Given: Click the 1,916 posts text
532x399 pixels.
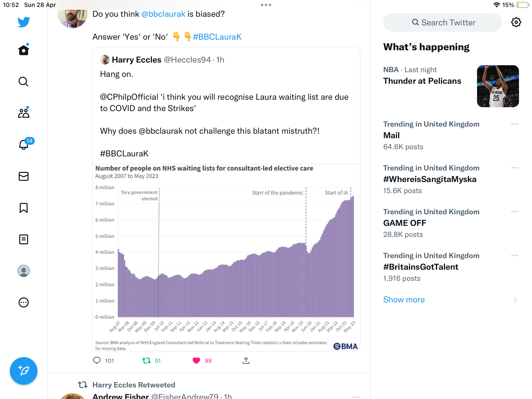Looking at the screenshot, I should click(402, 278).
